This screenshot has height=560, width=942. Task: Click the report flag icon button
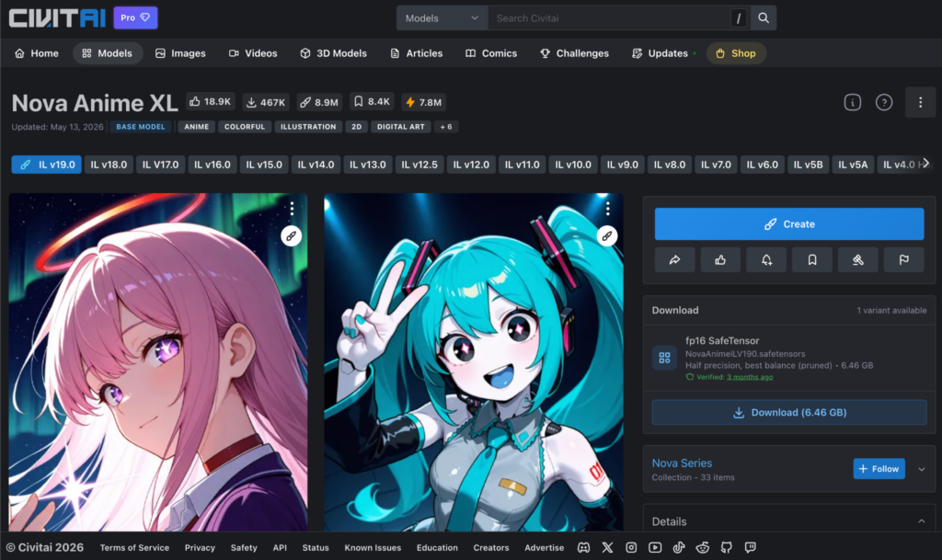click(903, 260)
